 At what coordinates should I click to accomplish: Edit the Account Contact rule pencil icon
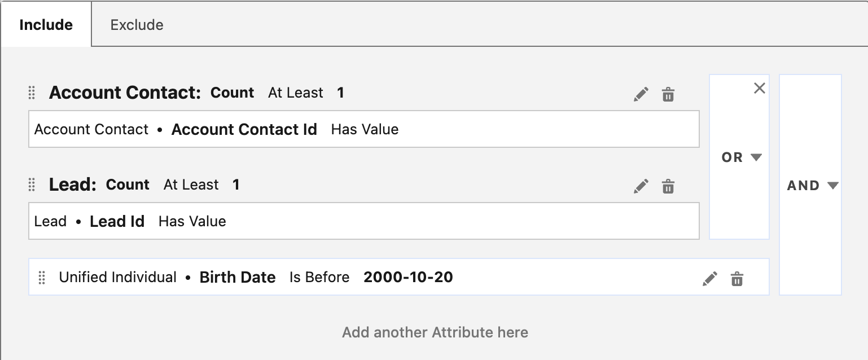coord(641,94)
